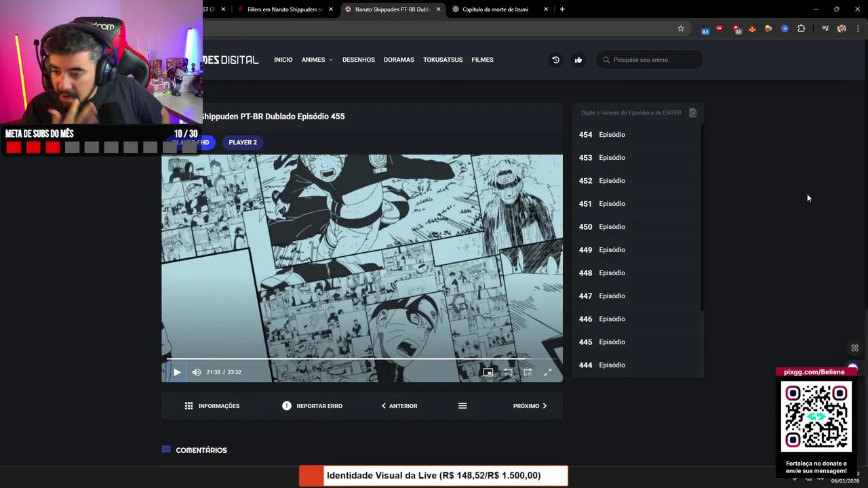Close the 'Fillers em Naruto Shippuden' tab

pyautogui.click(x=331, y=9)
